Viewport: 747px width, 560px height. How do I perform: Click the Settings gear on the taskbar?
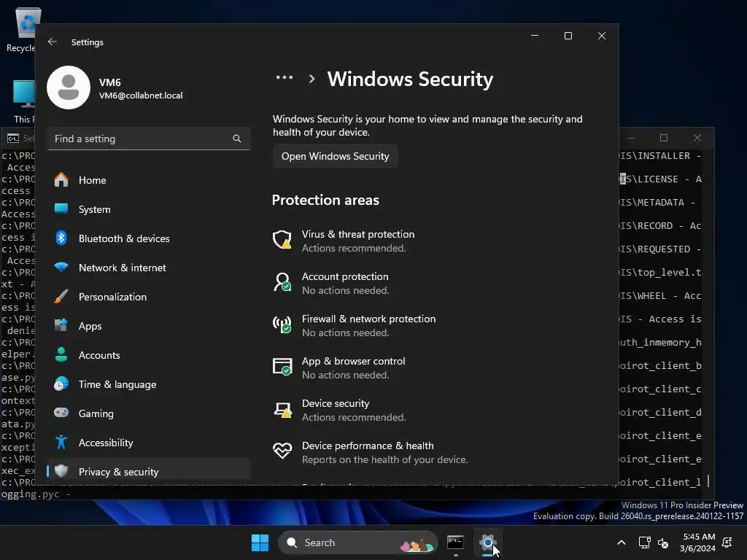[487, 542]
